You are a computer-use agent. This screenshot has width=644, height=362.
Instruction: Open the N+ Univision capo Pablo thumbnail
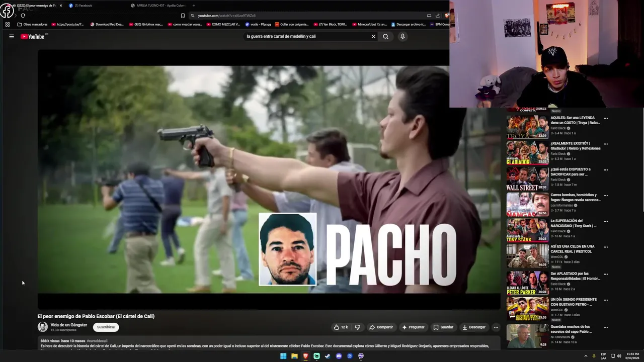click(527, 336)
